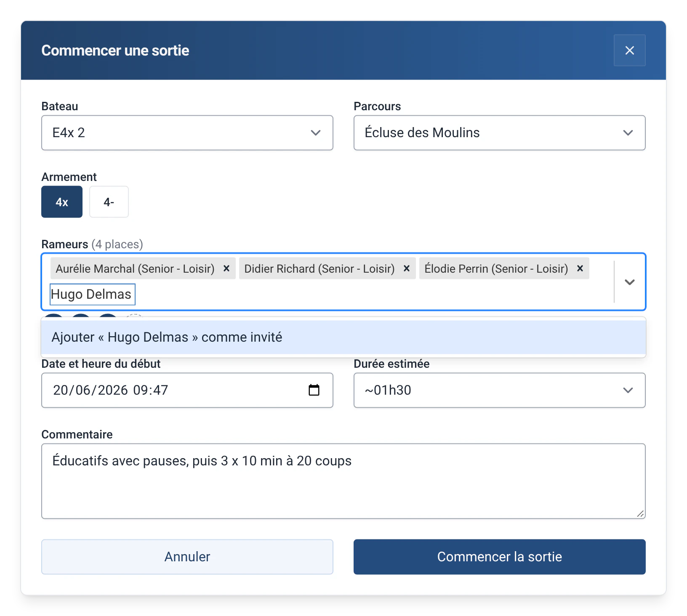Remove Élodie Perrin from rameurs

coord(580,268)
